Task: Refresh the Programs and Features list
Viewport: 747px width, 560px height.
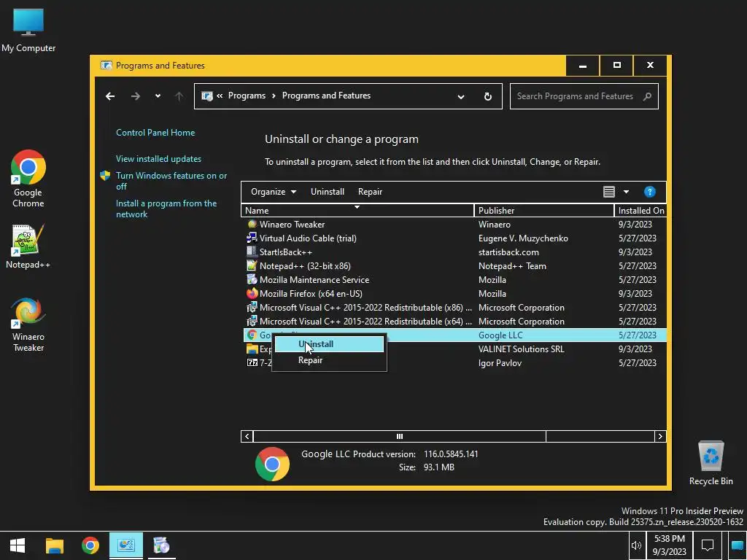Action: [488, 97]
